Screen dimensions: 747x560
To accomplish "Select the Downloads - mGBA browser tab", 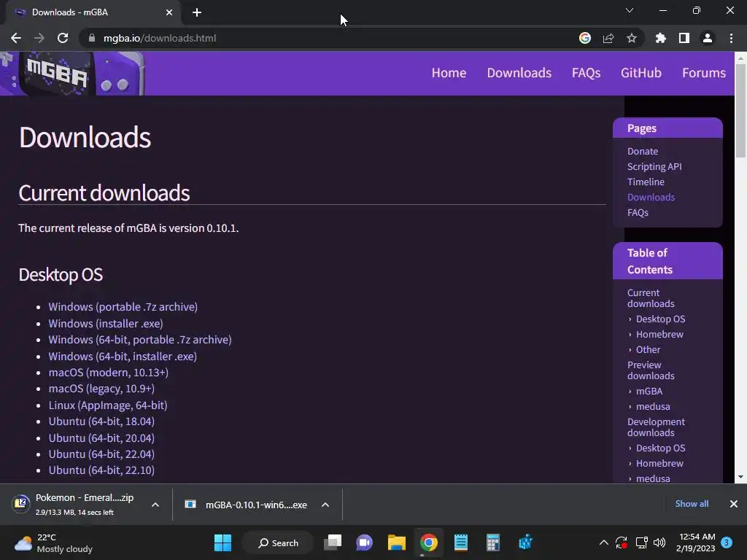I will pos(93,12).
